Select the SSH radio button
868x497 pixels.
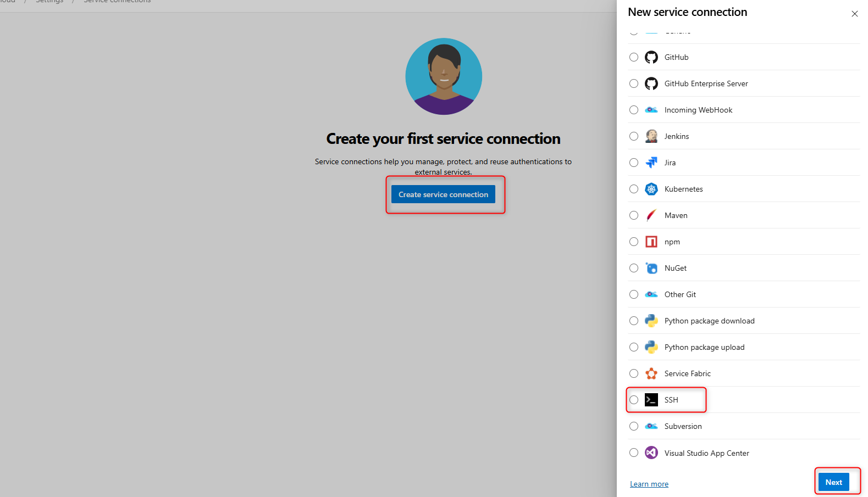[x=633, y=400]
